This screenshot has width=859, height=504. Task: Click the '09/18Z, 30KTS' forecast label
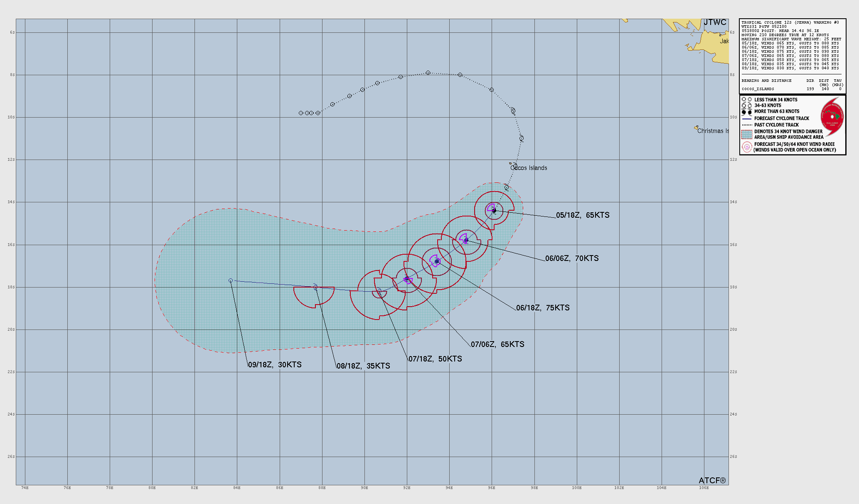pyautogui.click(x=275, y=365)
